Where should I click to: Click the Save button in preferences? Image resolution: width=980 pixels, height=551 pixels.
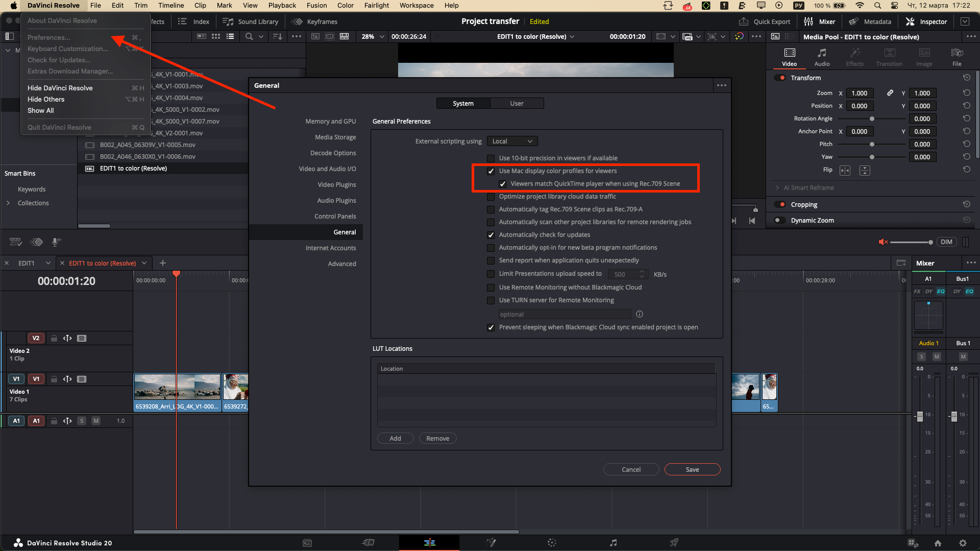tap(692, 469)
